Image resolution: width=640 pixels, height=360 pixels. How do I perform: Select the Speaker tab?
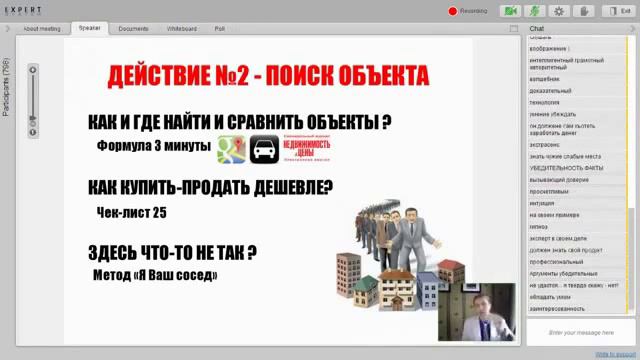[89, 28]
